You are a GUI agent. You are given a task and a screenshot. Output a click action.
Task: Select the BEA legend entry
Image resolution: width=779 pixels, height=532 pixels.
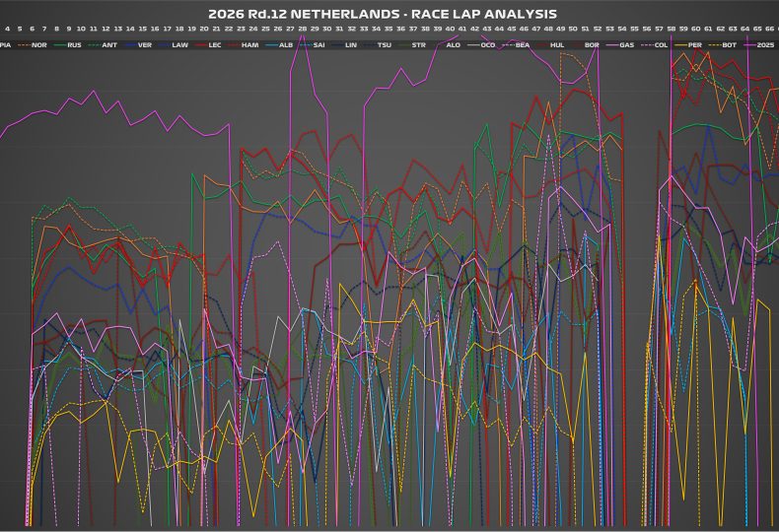tap(516, 45)
